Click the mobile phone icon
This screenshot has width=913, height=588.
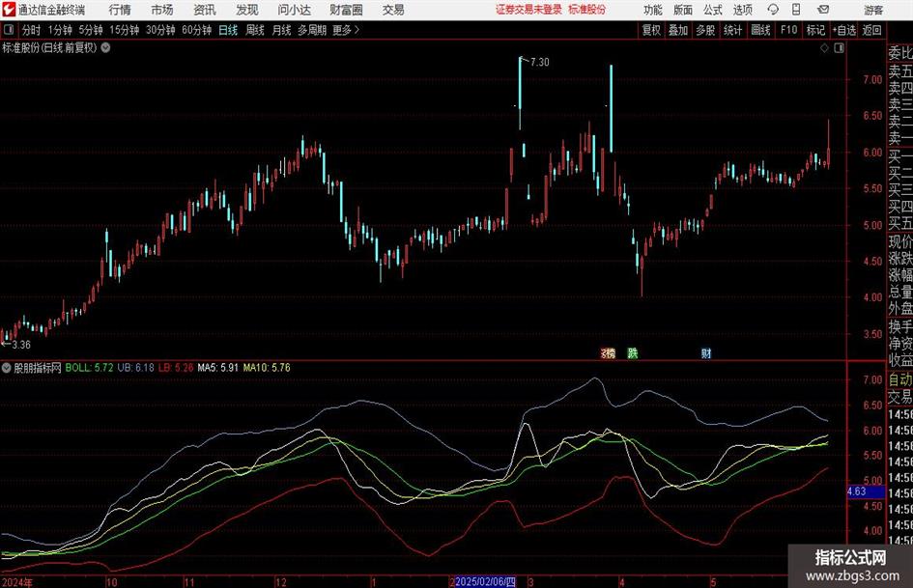pos(796,10)
